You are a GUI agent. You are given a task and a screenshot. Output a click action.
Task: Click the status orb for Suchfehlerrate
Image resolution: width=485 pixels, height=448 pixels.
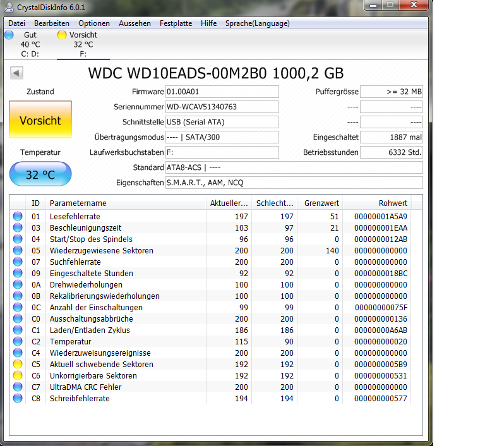pos(18,262)
